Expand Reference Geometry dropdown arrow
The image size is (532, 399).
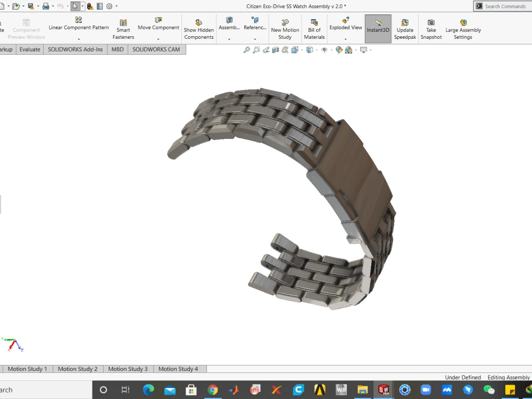(x=255, y=39)
